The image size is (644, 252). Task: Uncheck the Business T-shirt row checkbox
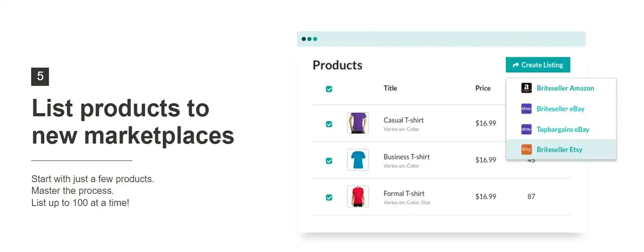tap(329, 160)
